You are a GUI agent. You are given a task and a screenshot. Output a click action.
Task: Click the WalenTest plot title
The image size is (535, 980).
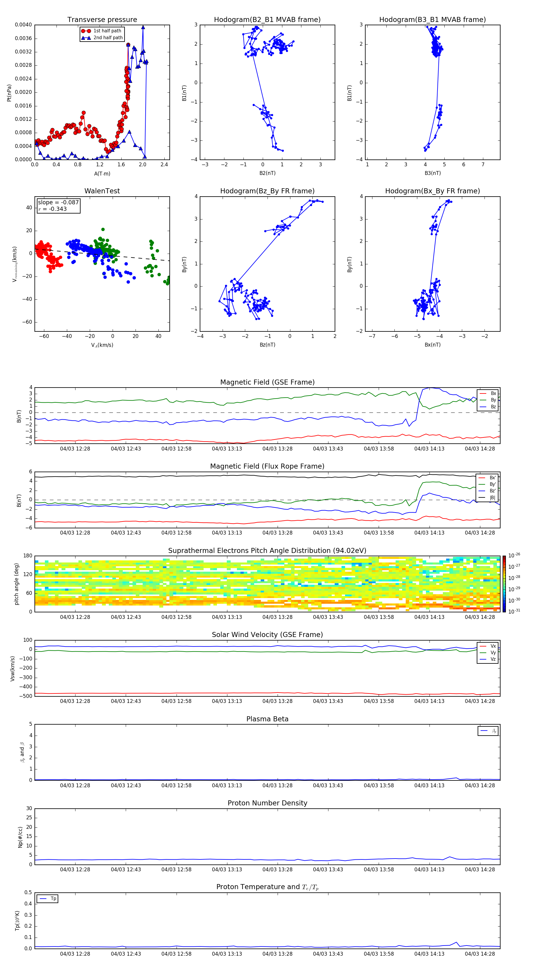[102, 191]
